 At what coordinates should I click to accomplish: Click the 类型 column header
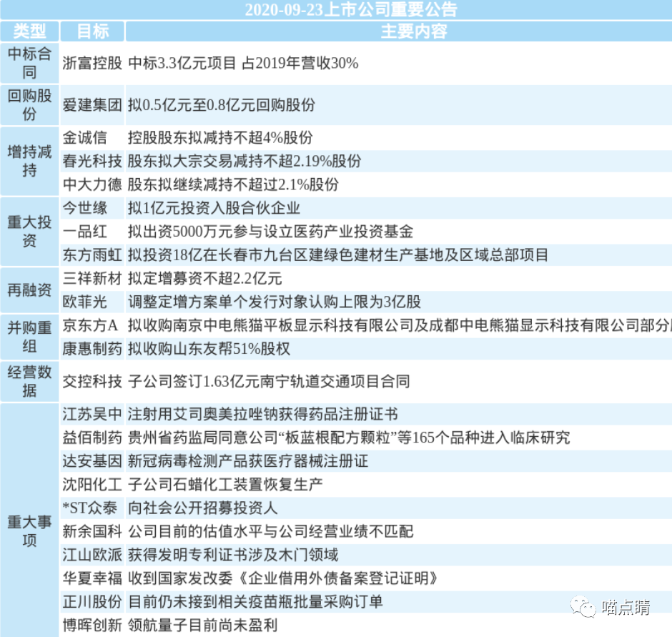click(x=29, y=31)
